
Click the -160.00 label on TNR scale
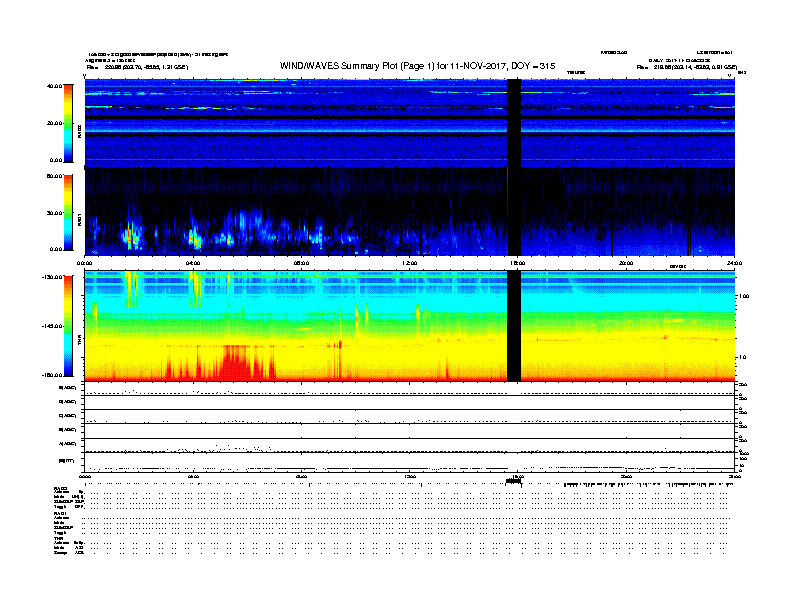53,375
